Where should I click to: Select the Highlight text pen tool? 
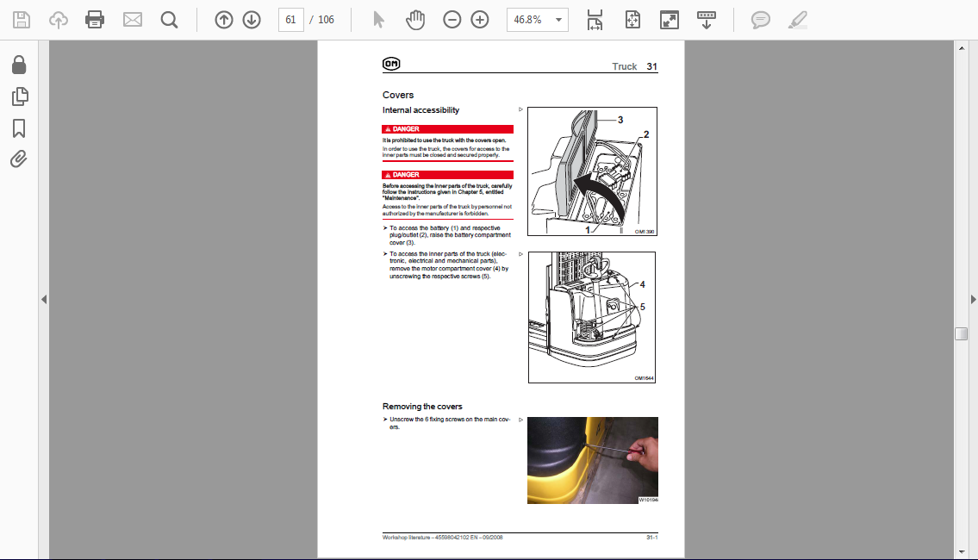point(798,20)
